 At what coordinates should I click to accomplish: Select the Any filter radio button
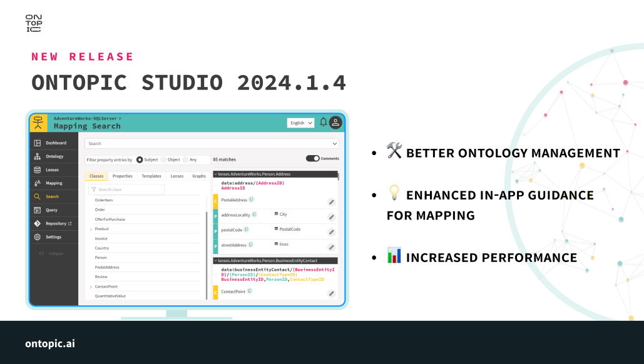point(184,159)
